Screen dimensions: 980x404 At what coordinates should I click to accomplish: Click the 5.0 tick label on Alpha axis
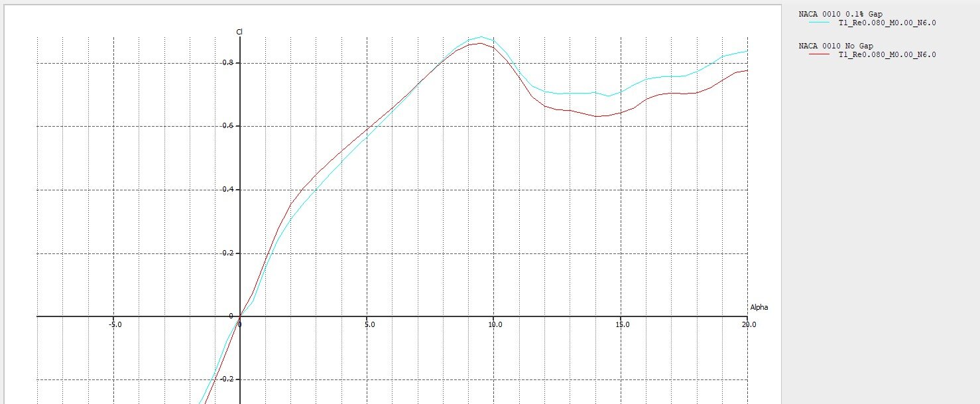point(369,325)
